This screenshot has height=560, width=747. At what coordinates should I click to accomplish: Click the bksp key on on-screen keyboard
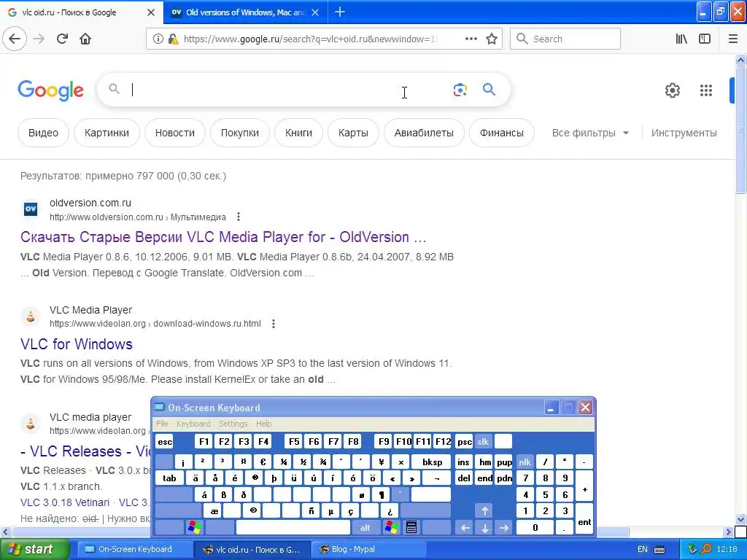click(432, 462)
